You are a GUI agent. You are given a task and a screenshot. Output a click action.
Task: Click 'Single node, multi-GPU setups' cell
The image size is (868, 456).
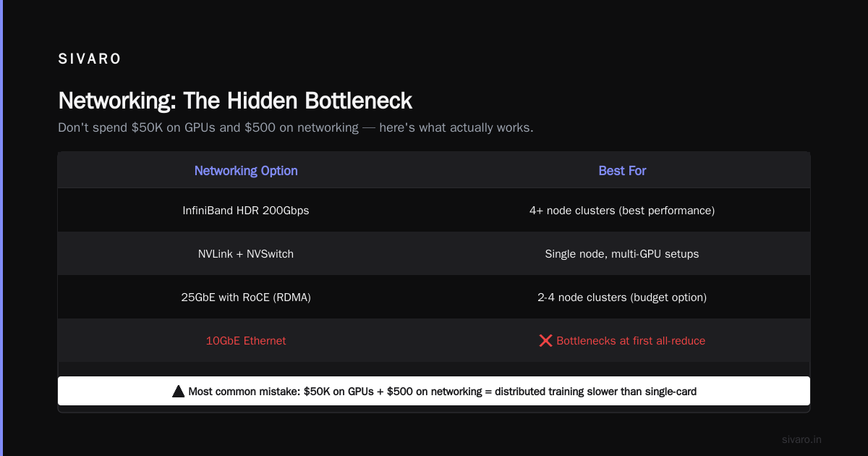click(622, 254)
